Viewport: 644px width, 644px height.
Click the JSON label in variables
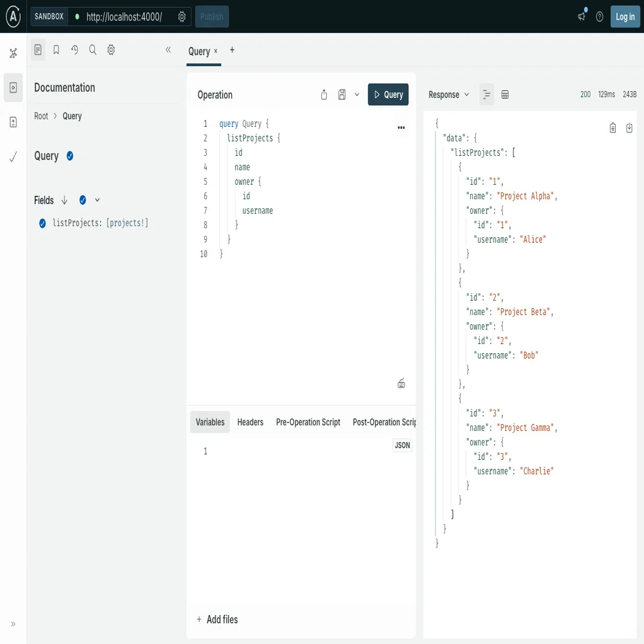click(x=403, y=445)
